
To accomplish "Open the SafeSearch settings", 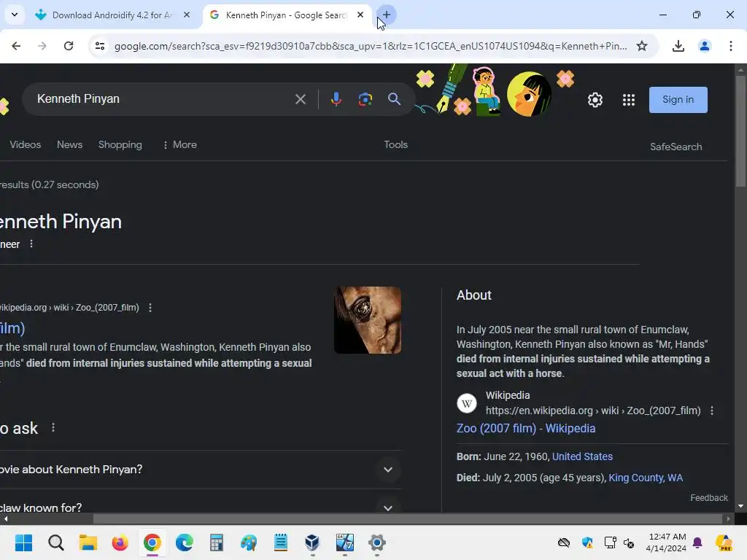I will point(676,147).
